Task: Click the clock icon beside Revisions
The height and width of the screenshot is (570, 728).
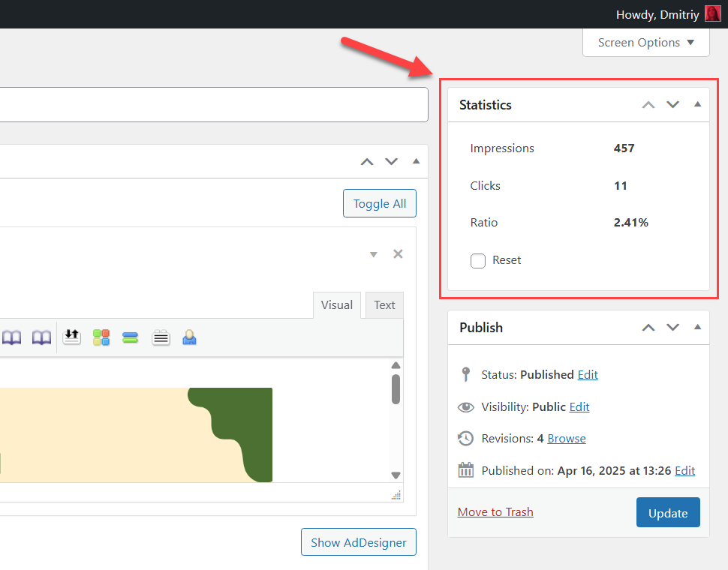Action: pos(465,438)
